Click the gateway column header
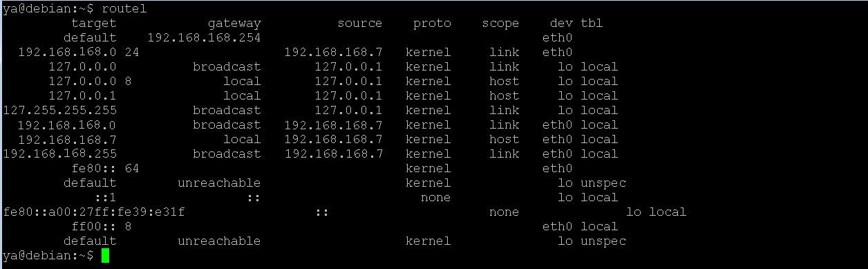This screenshot has width=868, height=269. (x=234, y=24)
